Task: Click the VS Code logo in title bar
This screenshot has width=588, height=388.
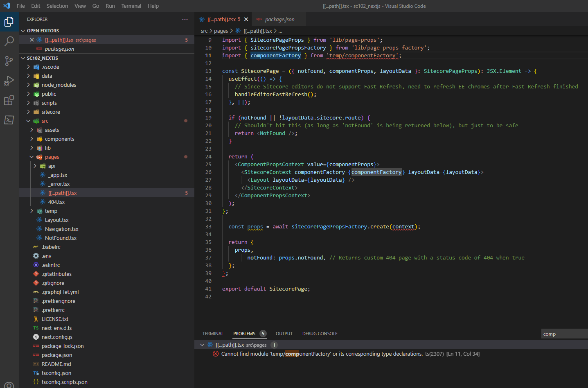Action: tap(7, 6)
